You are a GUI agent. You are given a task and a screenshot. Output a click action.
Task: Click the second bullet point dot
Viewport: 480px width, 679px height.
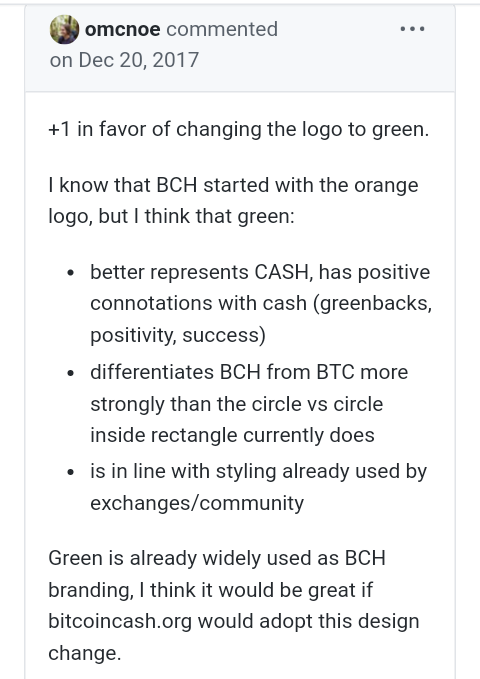click(71, 373)
